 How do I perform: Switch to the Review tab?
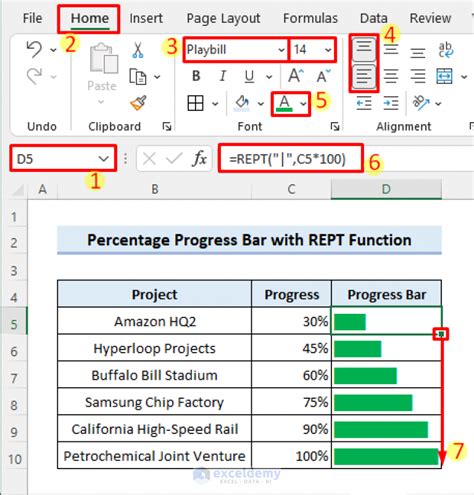430,18
